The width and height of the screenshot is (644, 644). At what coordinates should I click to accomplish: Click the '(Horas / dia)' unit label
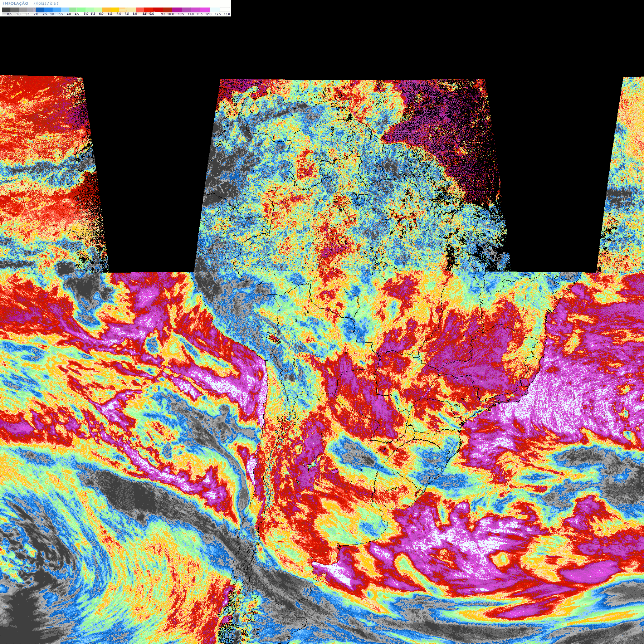click(46, 3)
